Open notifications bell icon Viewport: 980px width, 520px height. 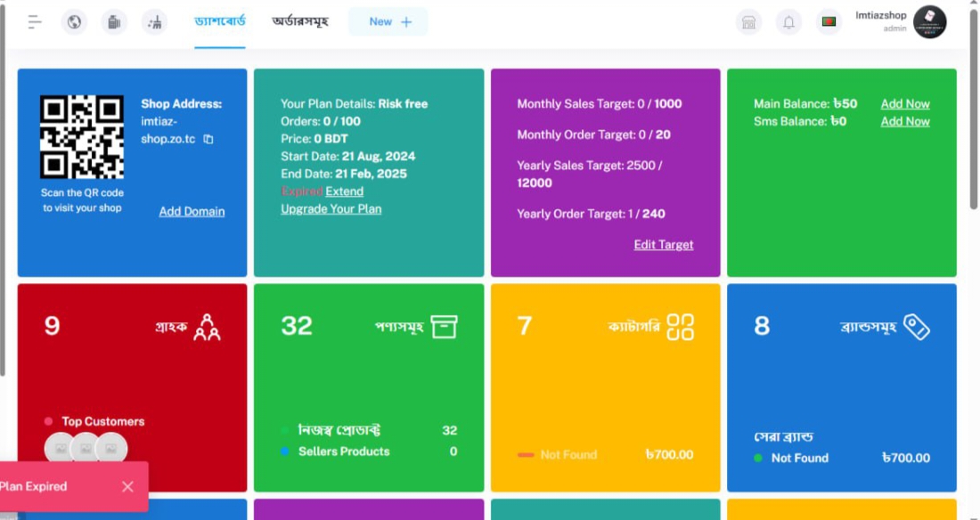pos(788,22)
